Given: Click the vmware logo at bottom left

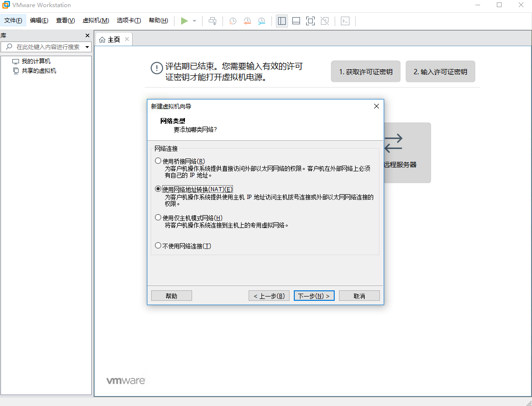Looking at the screenshot, I should point(126,380).
